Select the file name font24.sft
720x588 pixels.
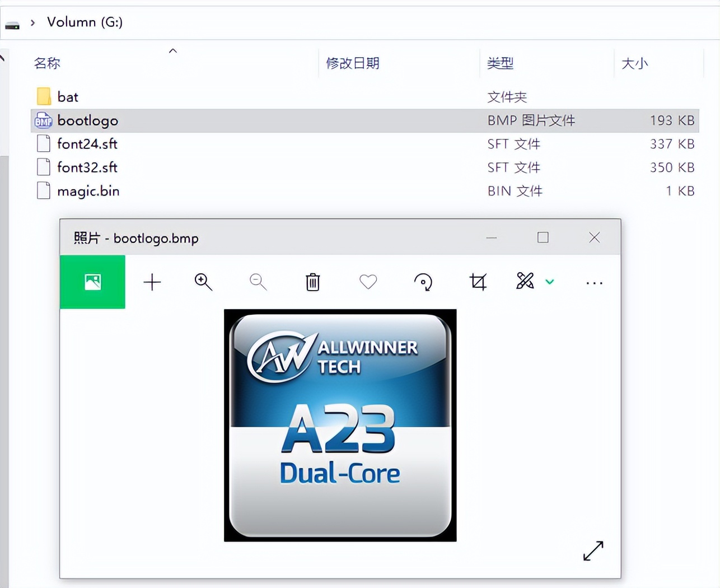87,144
